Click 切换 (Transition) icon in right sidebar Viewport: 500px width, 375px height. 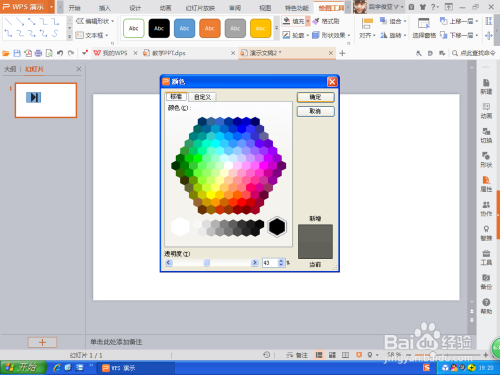click(x=486, y=135)
